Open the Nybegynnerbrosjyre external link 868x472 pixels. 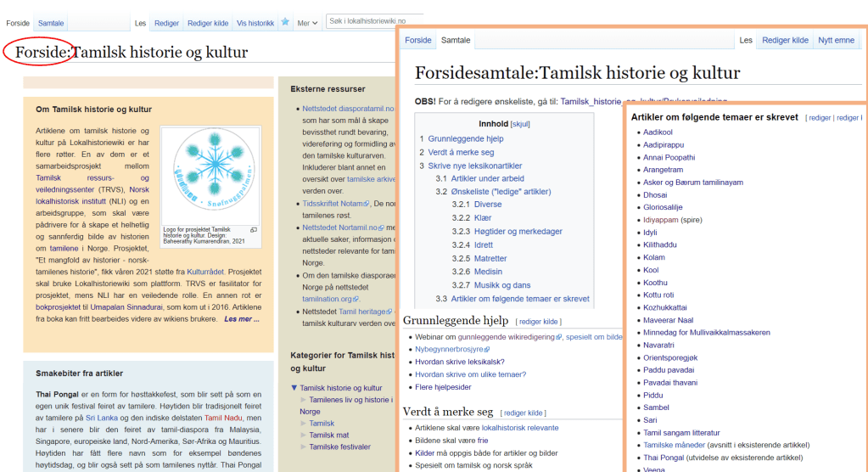pos(450,349)
